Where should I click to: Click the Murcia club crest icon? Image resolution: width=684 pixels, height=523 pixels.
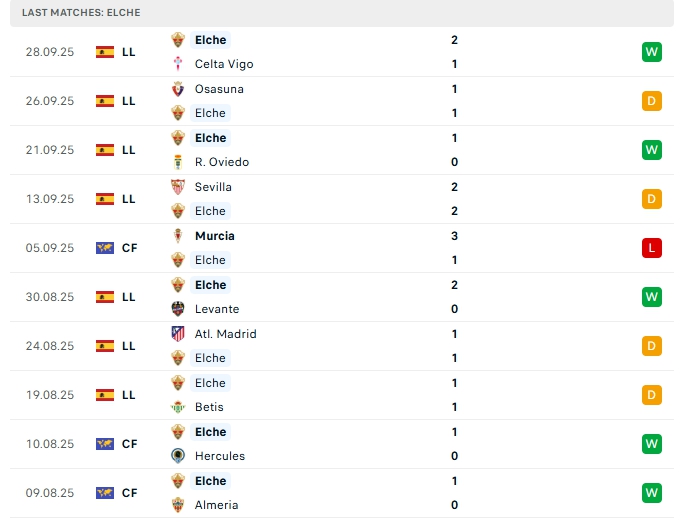coord(179,236)
